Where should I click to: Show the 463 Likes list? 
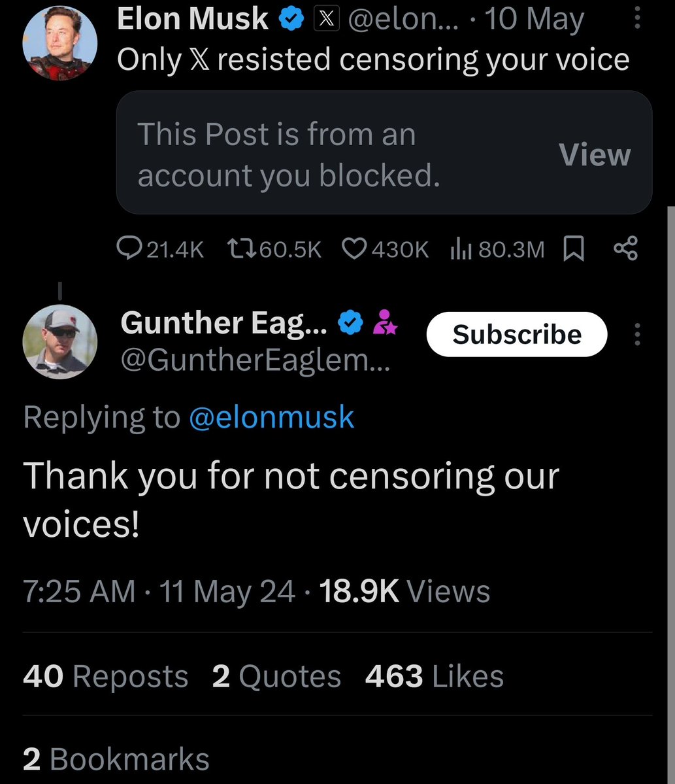pyautogui.click(x=435, y=676)
